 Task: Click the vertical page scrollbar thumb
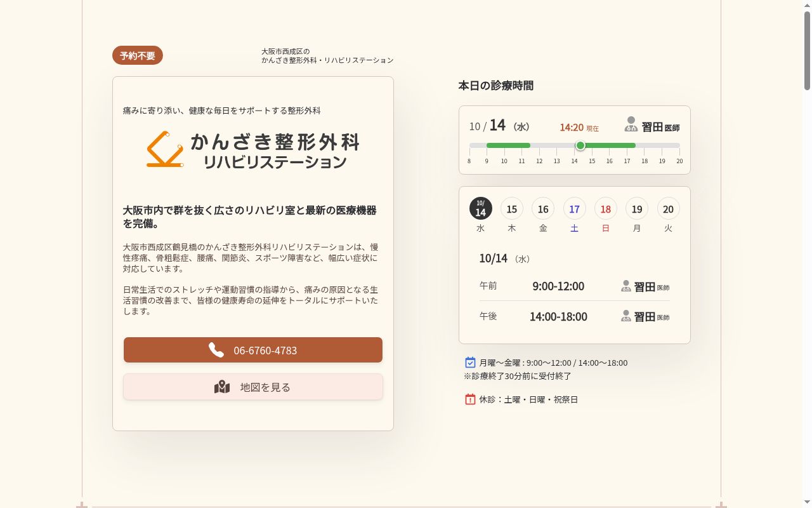point(807,51)
